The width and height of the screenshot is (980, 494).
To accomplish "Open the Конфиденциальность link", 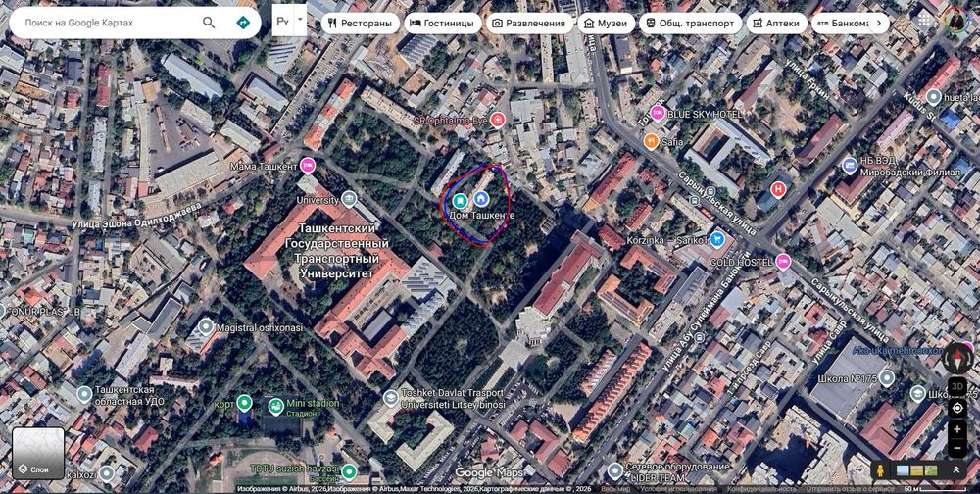I will click(x=761, y=489).
